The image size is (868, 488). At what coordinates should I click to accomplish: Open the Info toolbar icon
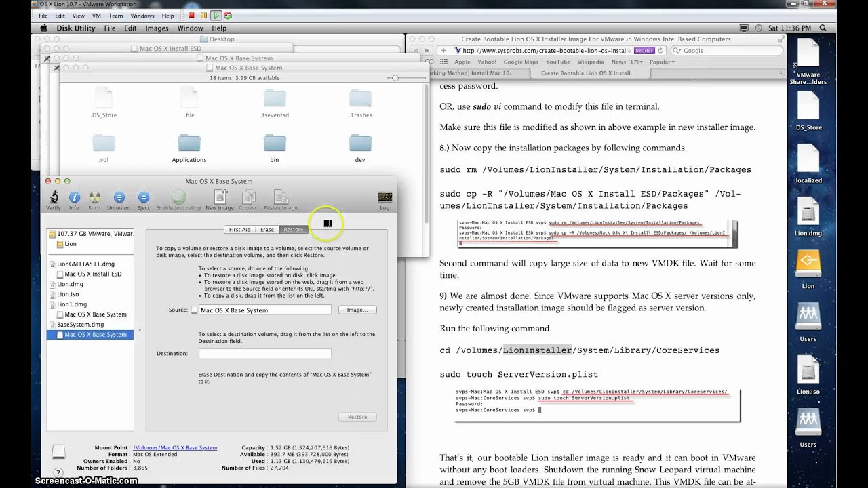[74, 197]
